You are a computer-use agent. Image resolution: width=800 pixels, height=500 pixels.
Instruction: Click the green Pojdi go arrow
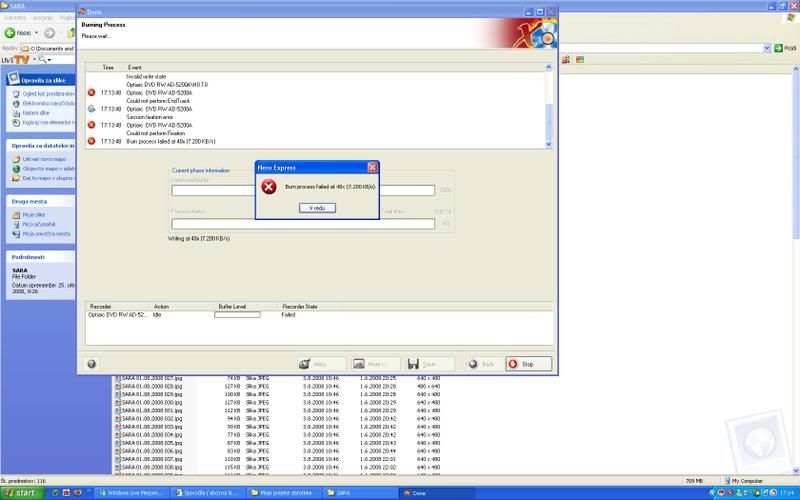coord(780,47)
